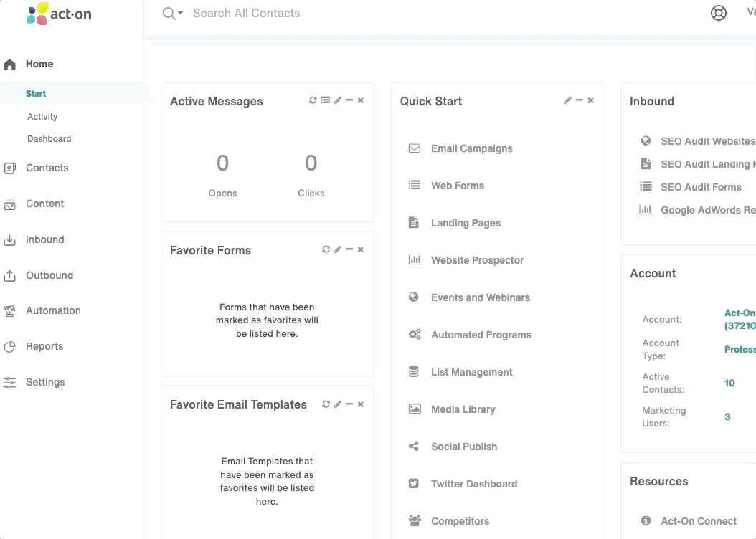Screen dimensions: 756x539
Task: Go to Home in sidebar
Action: (x=39, y=64)
